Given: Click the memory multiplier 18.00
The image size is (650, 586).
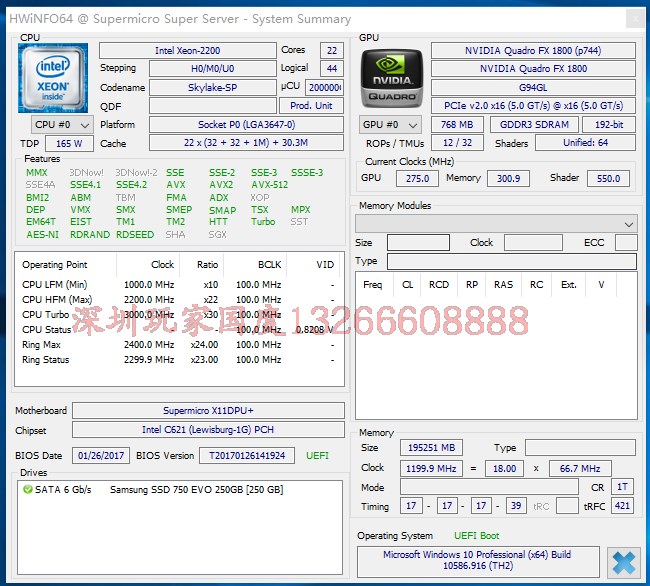Looking at the screenshot, I should pyautogui.click(x=504, y=469).
